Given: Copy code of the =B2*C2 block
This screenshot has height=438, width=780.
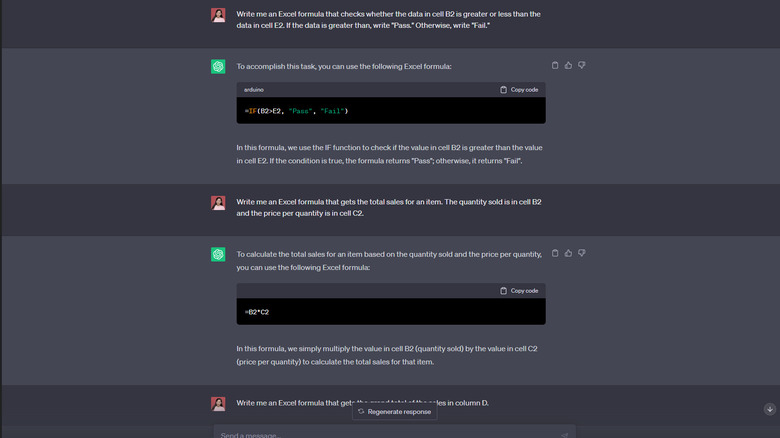Looking at the screenshot, I should click(x=519, y=291).
